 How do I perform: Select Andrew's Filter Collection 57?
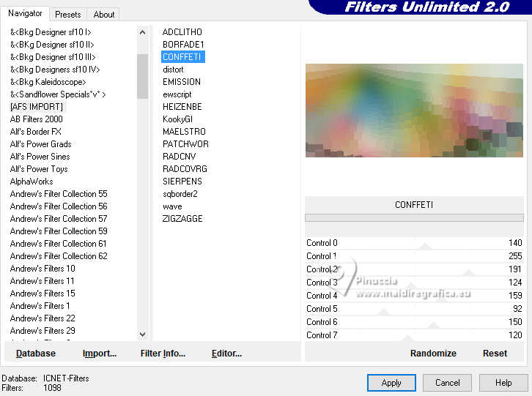59,219
